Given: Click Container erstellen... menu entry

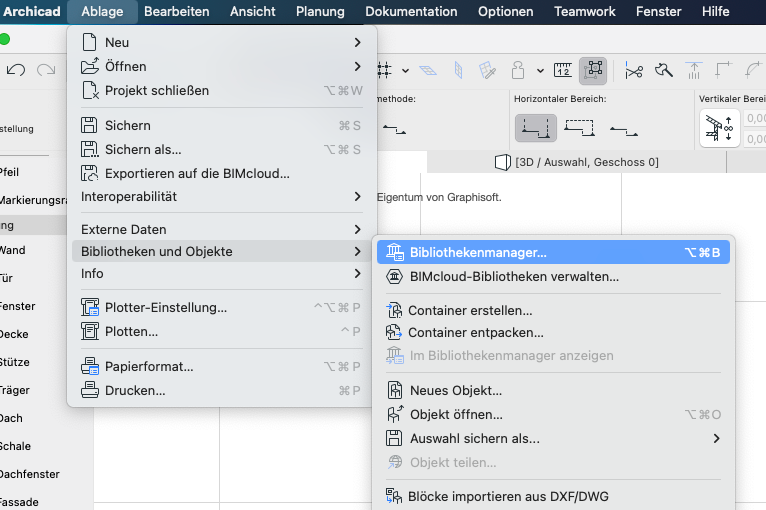Looking at the screenshot, I should (x=470, y=311).
